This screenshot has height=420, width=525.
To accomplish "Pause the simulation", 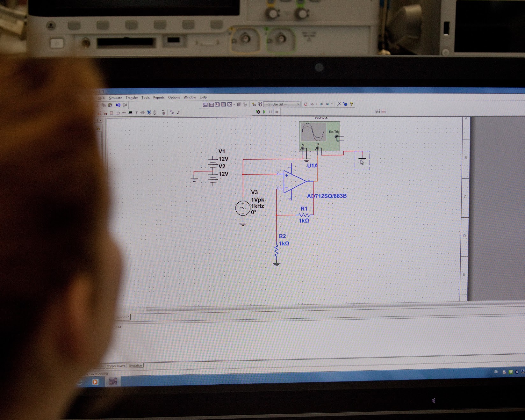I will click(270, 112).
